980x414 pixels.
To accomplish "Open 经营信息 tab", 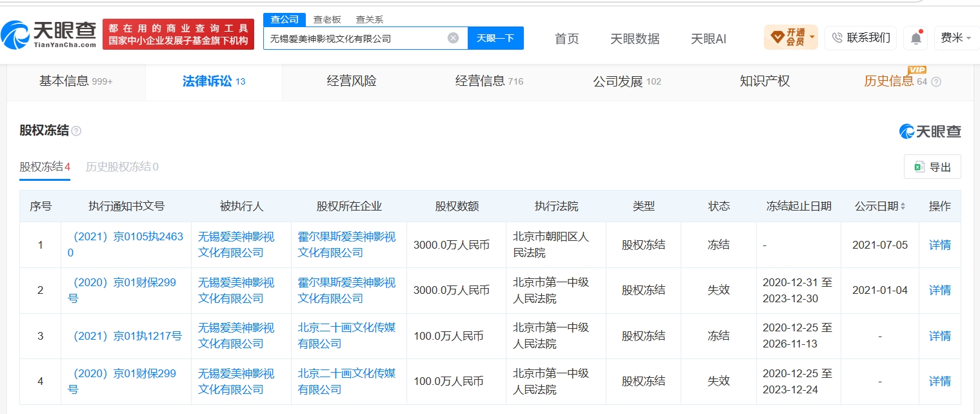I will (x=489, y=81).
